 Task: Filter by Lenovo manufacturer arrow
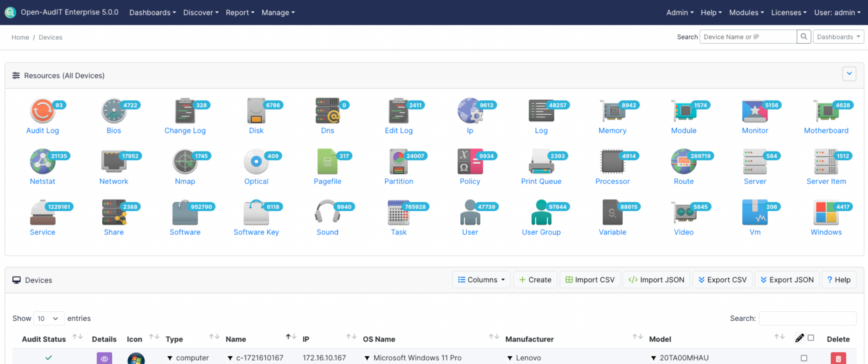pyautogui.click(x=509, y=358)
